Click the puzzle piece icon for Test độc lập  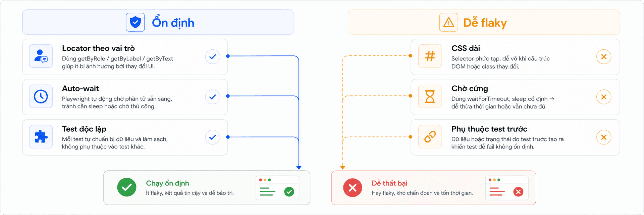pyautogui.click(x=41, y=137)
